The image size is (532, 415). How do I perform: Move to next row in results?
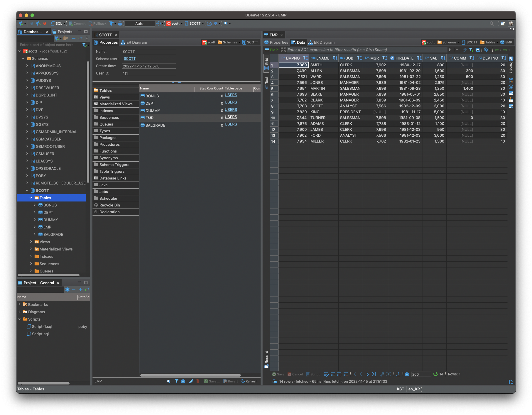[x=367, y=374]
